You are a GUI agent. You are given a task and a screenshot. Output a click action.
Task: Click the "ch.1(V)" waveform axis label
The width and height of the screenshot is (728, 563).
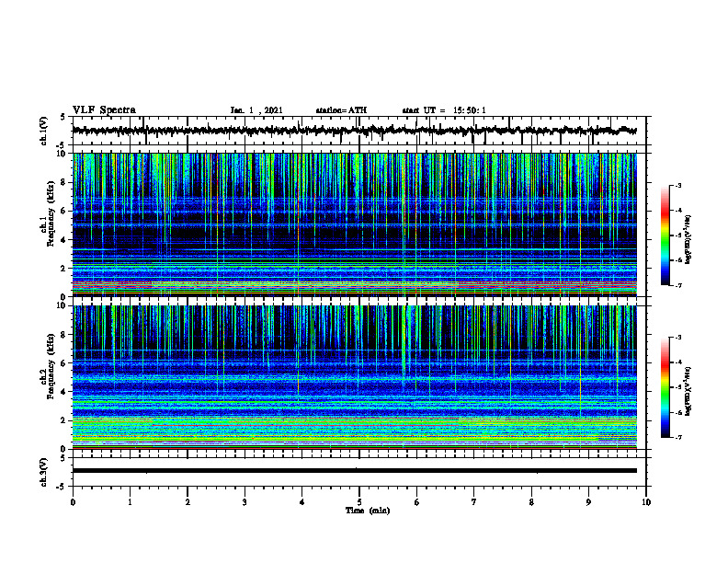44,131
